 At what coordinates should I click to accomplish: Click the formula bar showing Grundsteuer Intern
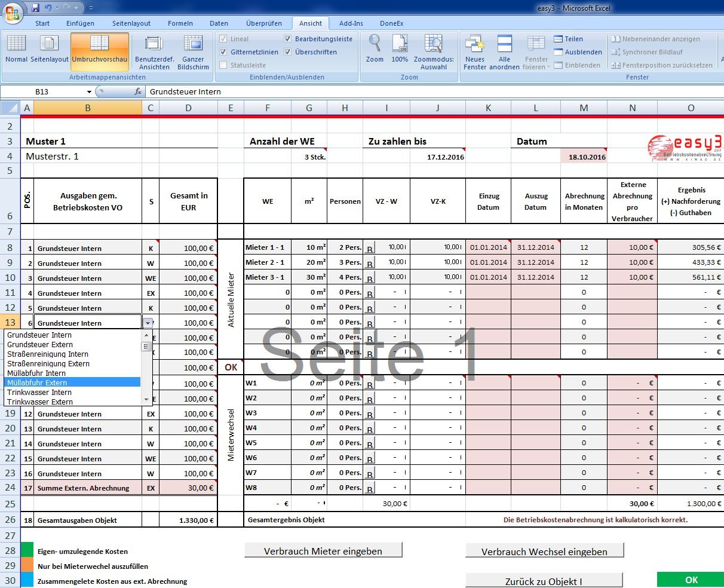[435, 91]
